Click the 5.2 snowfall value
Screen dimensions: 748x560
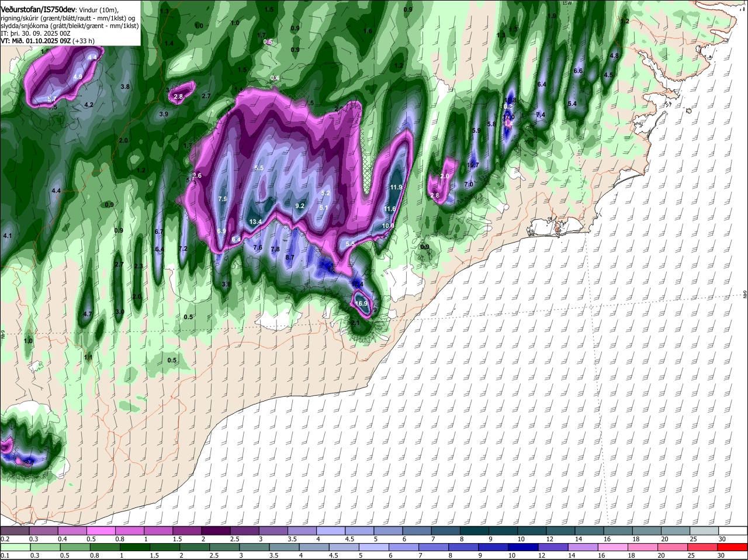pyautogui.click(x=326, y=193)
